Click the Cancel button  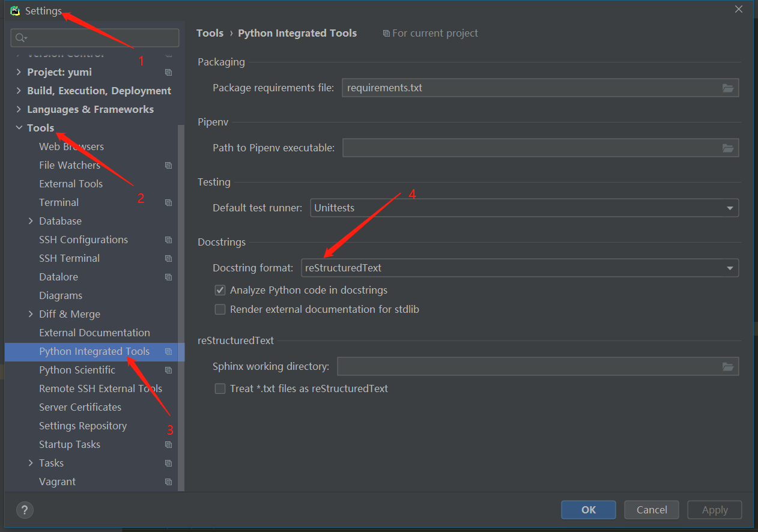pos(652,510)
